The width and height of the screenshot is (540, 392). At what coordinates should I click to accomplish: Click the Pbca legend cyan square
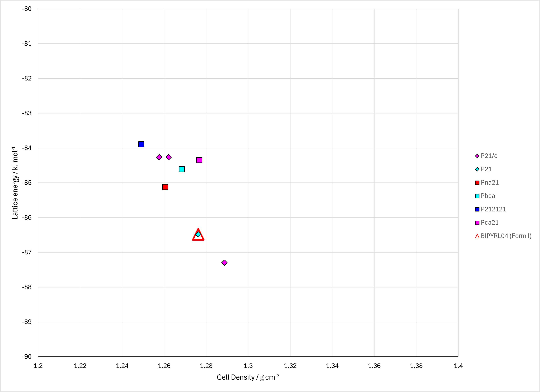click(477, 196)
